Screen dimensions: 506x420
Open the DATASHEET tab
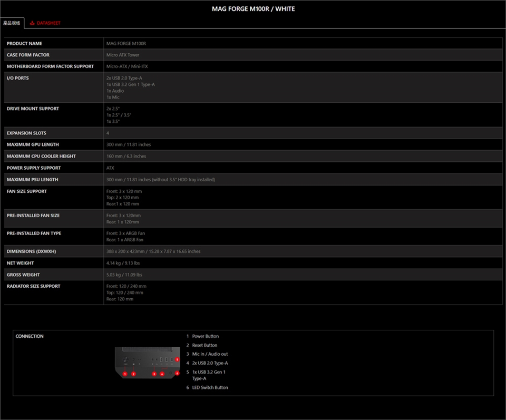pyautogui.click(x=45, y=23)
